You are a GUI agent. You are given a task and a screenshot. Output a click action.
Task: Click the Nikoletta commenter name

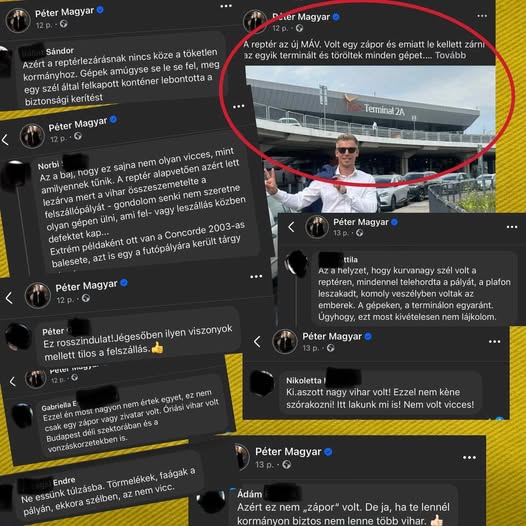click(x=304, y=380)
